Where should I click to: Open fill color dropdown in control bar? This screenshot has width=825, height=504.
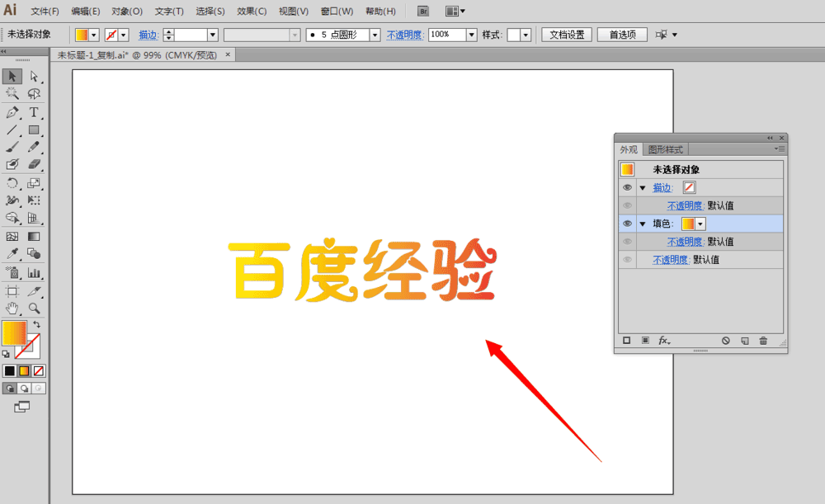coord(94,35)
